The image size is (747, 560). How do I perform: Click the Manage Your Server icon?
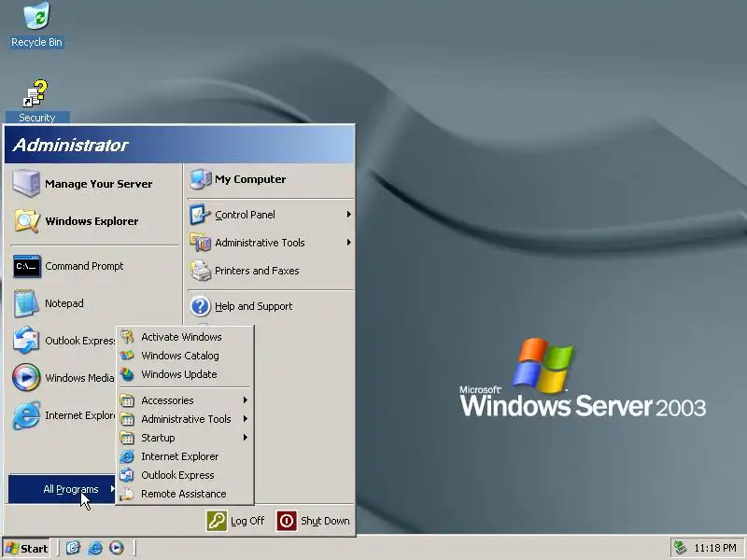[26, 183]
